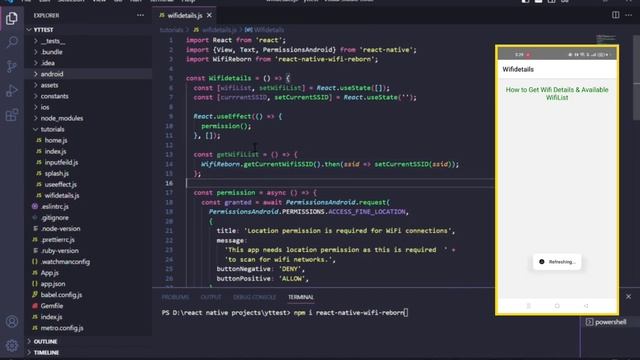Place cursor on empty line 16
The width and height of the screenshot is (640, 360).
point(339,183)
